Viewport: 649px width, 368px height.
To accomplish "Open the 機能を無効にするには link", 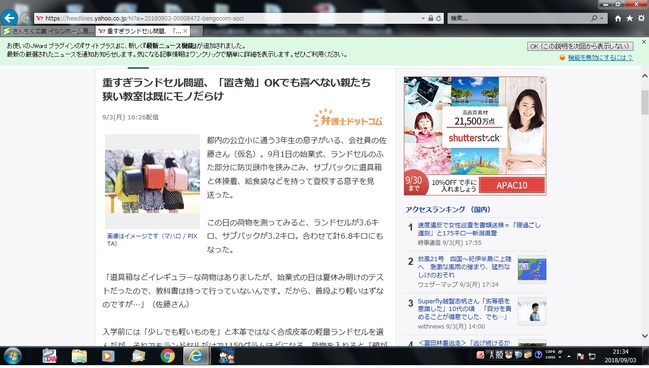I will click(600, 58).
